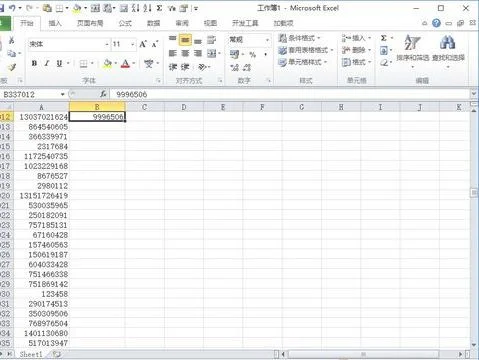Expand the Merge and Center dropdown
Screen dimensions: 479x360
point(220,53)
